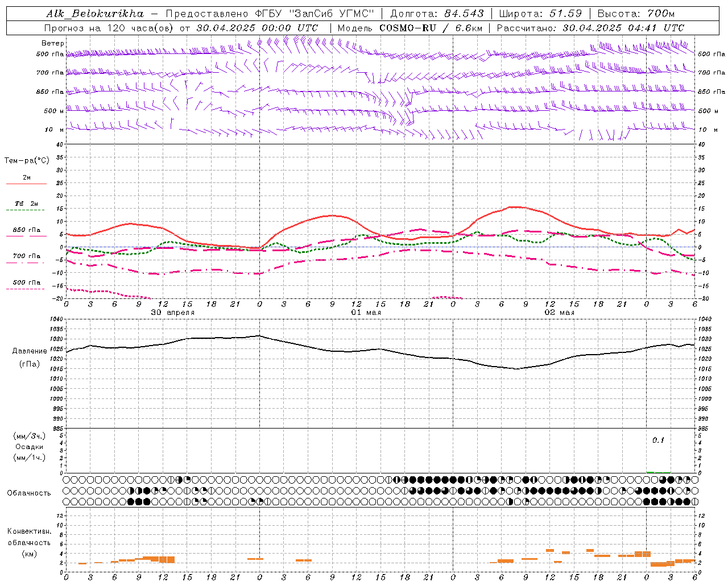This screenshot has width=728, height=582.
Task: Click the Рассчитано: 30.04.2025 04:41 UTC timestamp
Action: pyautogui.click(x=590, y=28)
